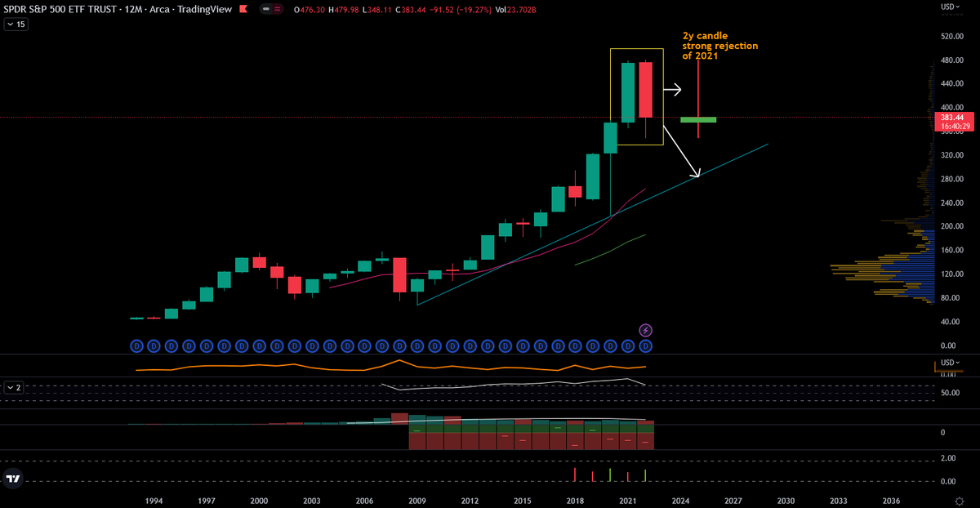Viewport: 980px width, 508px height.
Task: Click the 1994 label on the time axis
Action: coord(154,501)
